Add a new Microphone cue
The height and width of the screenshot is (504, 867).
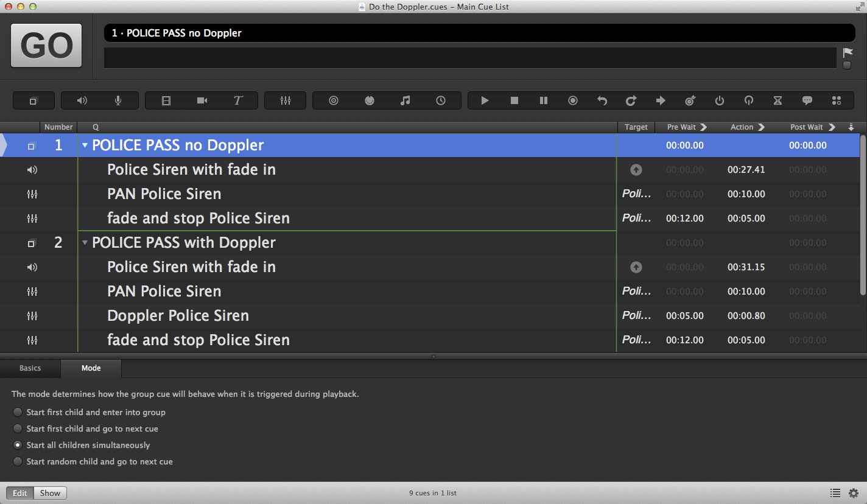(118, 100)
